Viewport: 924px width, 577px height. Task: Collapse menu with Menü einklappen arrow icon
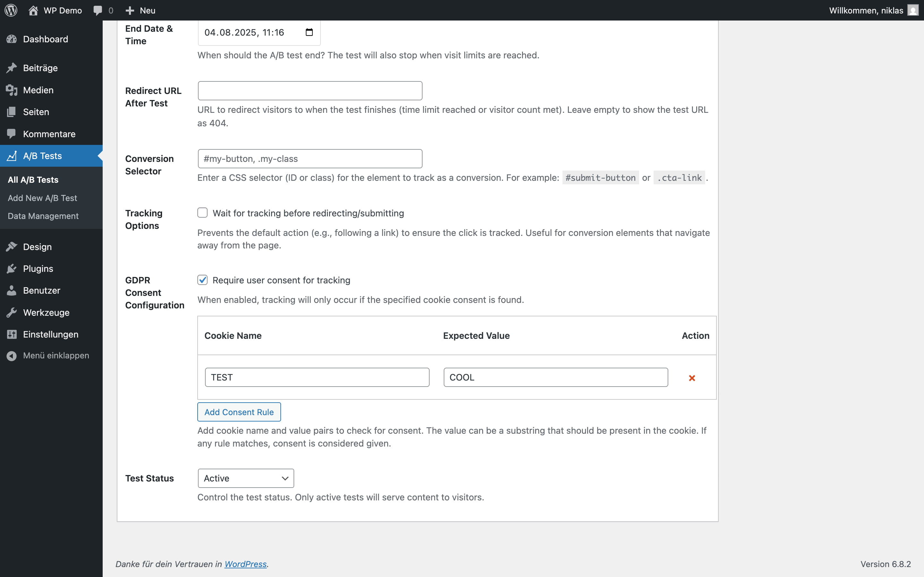pos(12,356)
